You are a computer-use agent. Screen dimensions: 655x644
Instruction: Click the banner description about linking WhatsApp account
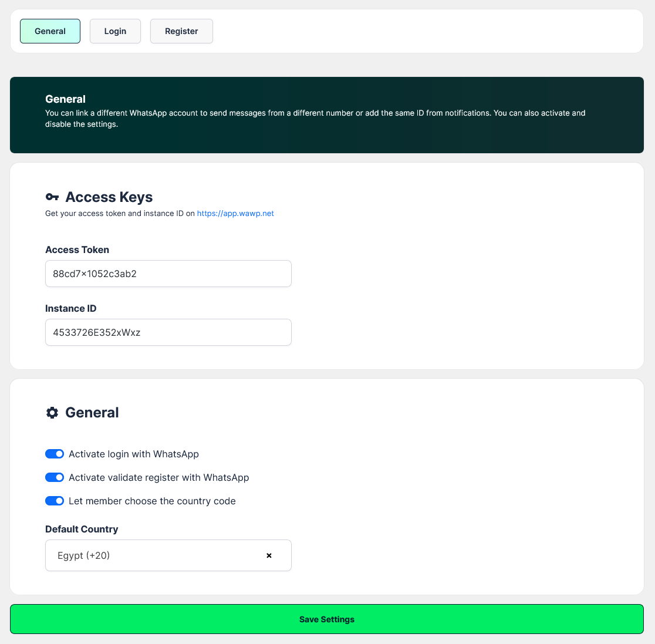click(315, 118)
